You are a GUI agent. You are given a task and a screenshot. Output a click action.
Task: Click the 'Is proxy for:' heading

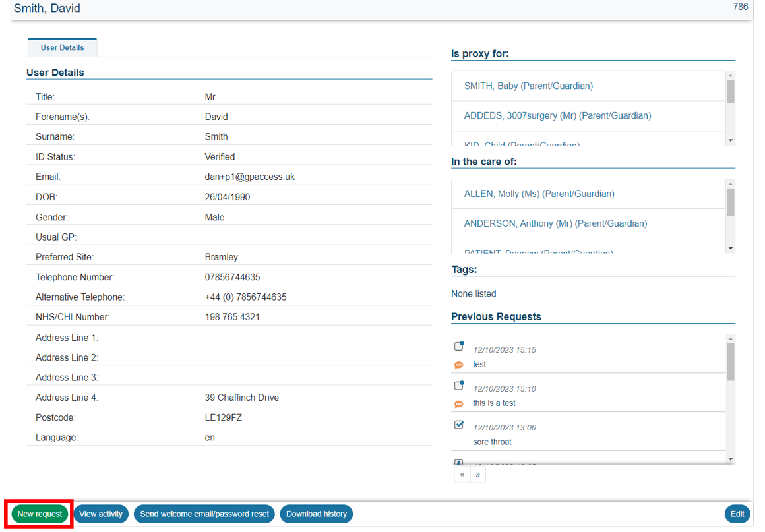(x=480, y=53)
